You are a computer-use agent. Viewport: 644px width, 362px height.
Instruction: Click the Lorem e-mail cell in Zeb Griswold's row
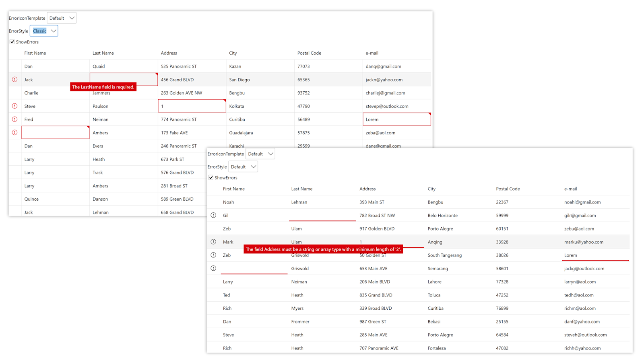[x=596, y=255]
